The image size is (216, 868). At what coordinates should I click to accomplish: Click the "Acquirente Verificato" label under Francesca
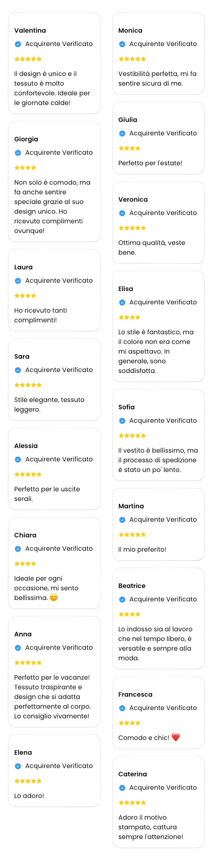point(163,708)
